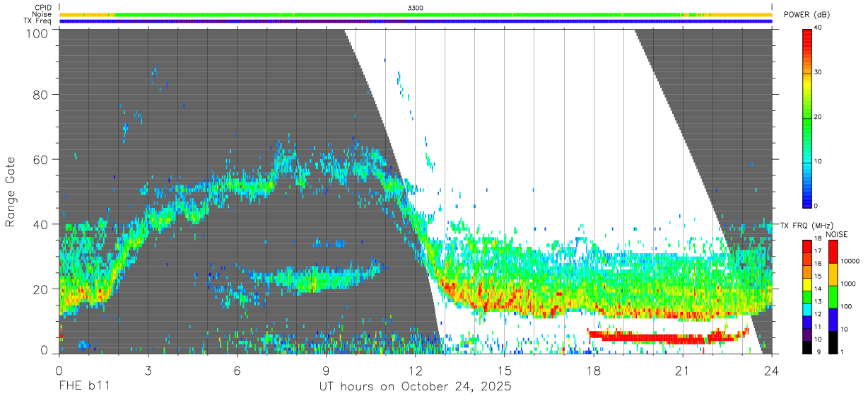Pick the yellow swatch in NOISE legend
Viewport: 868px width, 401px height.
833,274
